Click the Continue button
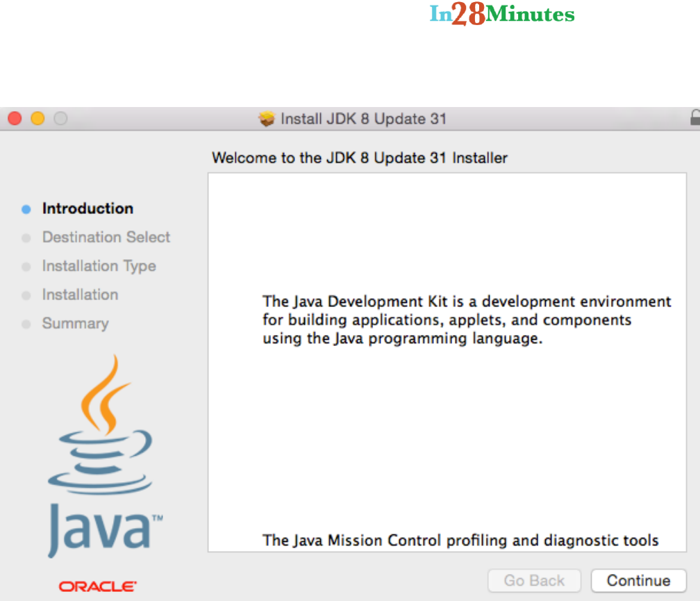This screenshot has height=601, width=700. 638,580
